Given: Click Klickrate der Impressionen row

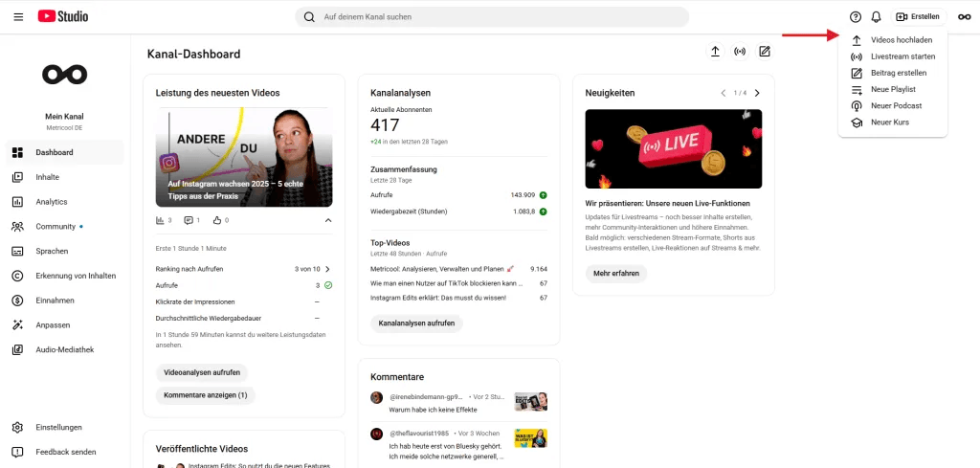Looking at the screenshot, I should [x=244, y=301].
